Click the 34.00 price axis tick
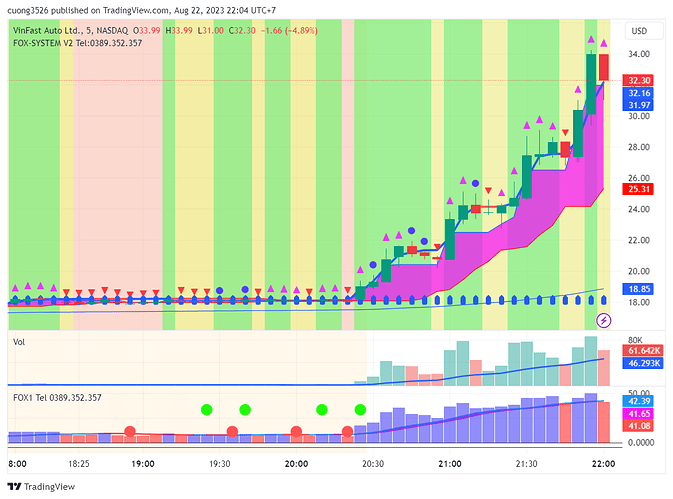This screenshot has width=673, height=499. 639,54
